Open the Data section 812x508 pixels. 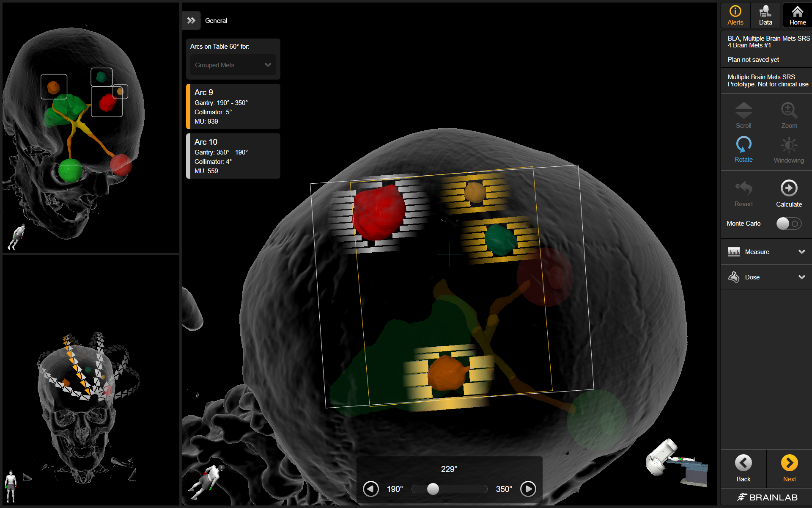pos(765,15)
